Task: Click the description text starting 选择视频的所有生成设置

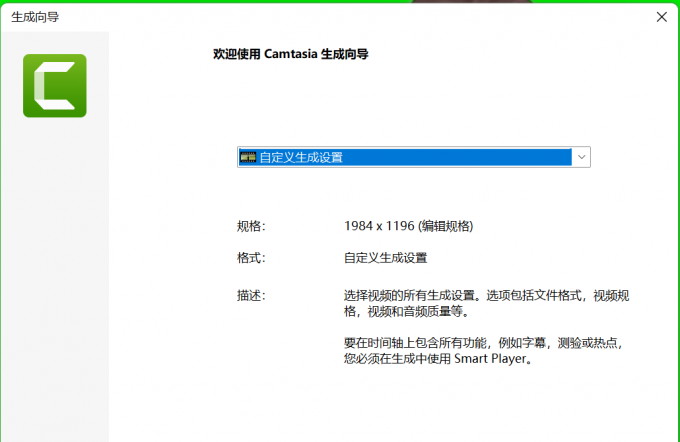Action: pos(486,304)
